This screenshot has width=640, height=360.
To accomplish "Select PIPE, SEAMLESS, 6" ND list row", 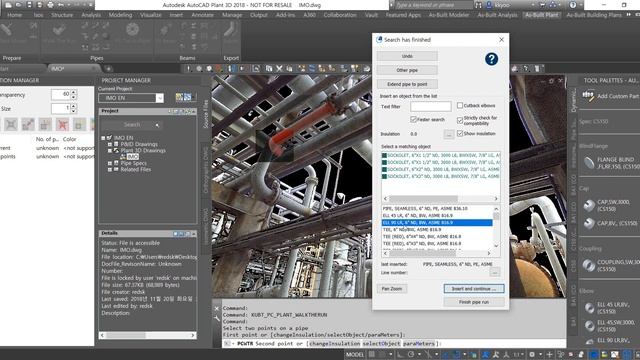I will (x=437, y=209).
